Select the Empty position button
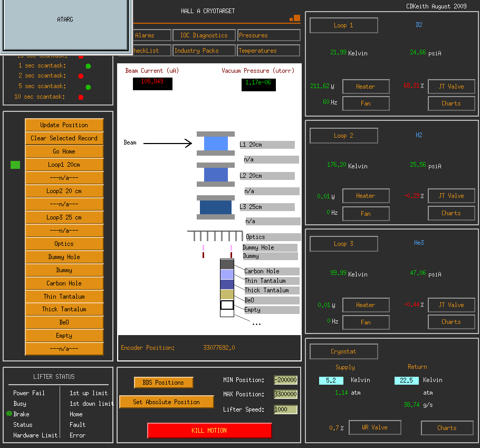 point(64,335)
